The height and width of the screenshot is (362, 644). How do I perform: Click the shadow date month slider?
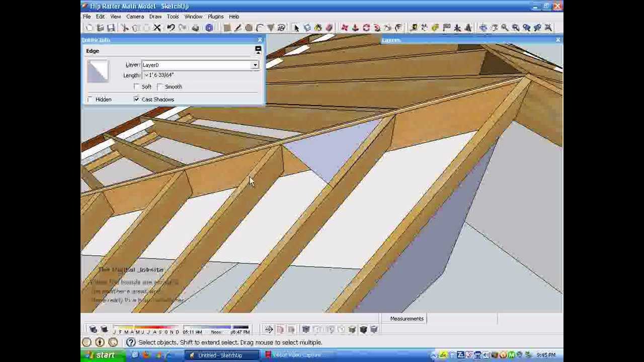[146, 329]
